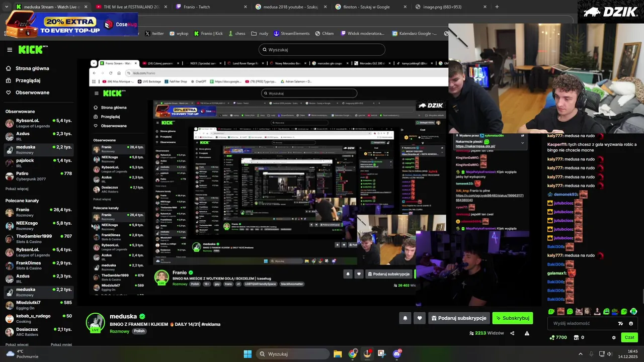
Task: Open the emoji picker in chat
Action: [x=631, y=323]
